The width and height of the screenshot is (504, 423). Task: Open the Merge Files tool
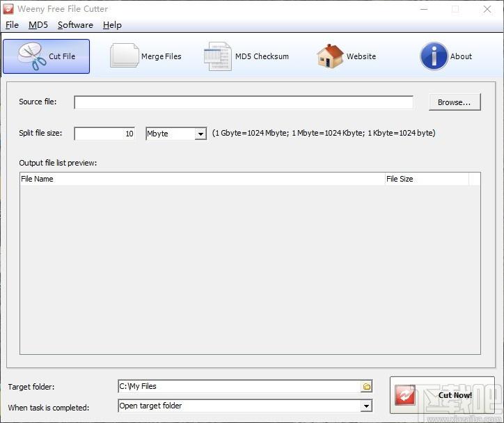pos(145,56)
